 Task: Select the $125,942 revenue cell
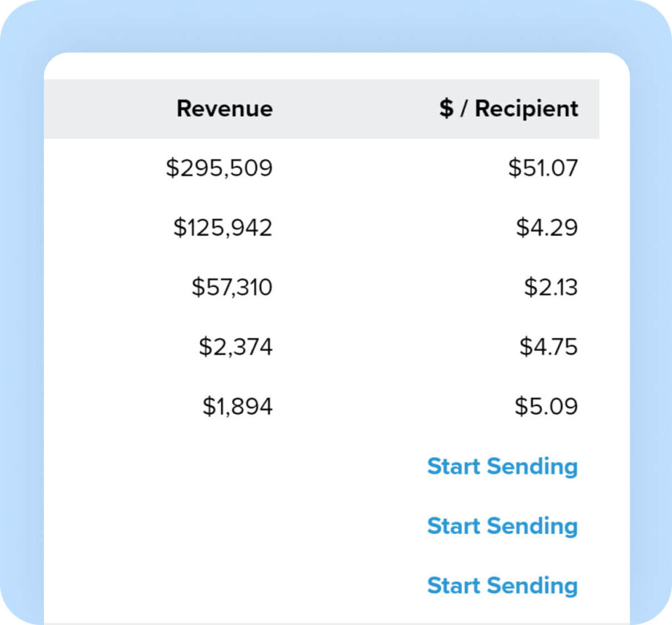pyautogui.click(x=222, y=228)
